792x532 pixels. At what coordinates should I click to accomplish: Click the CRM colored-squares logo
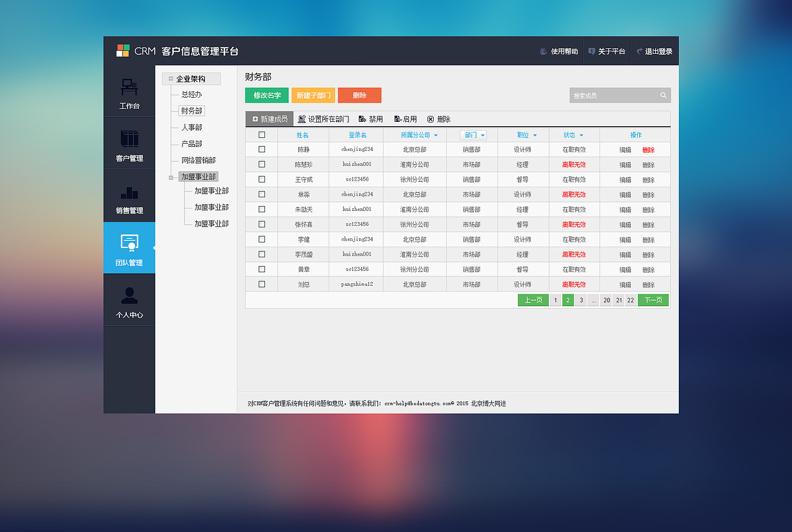click(123, 51)
